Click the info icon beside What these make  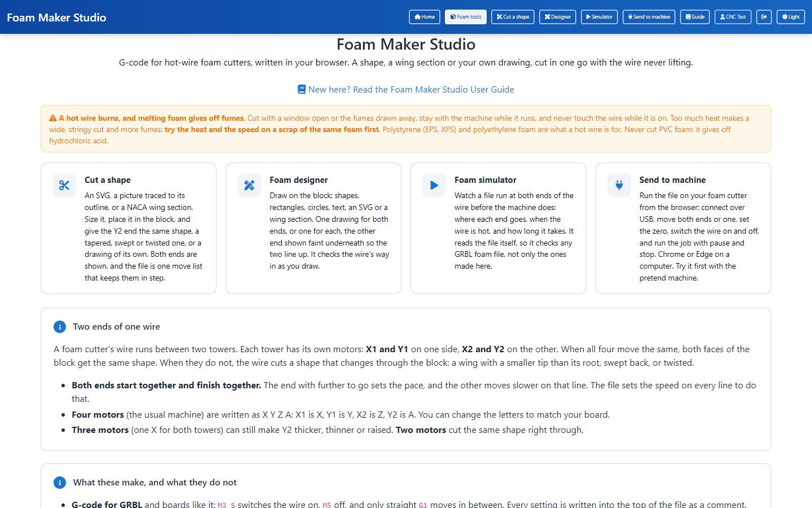[x=60, y=483]
